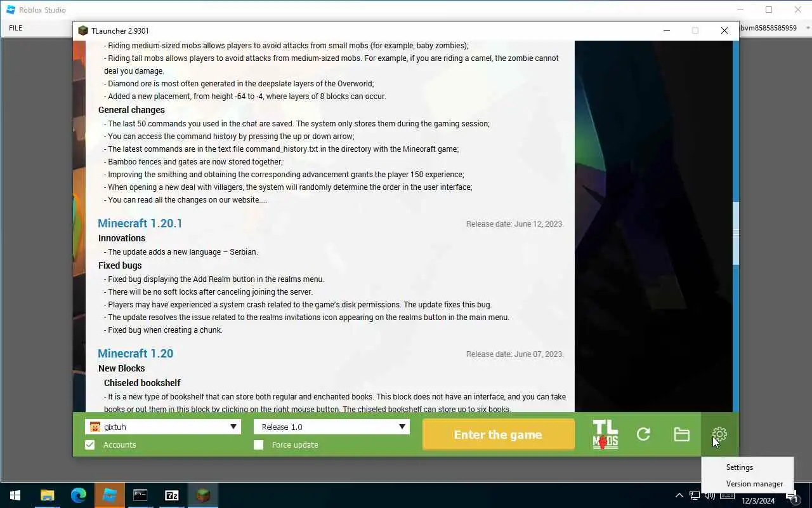This screenshot has height=508, width=812.
Task: Choose Settings from the popup menu
Action: pyautogui.click(x=740, y=467)
